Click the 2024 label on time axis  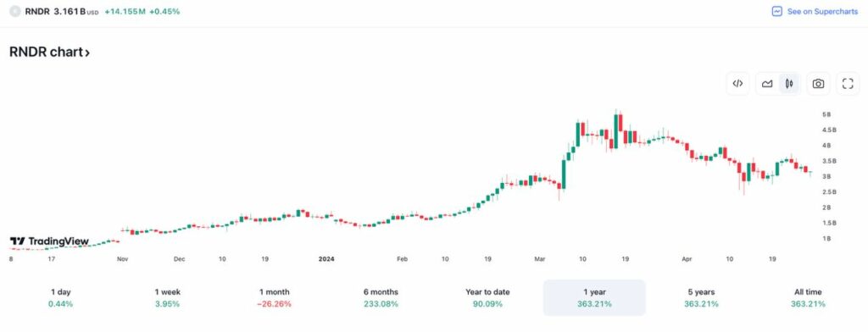coord(326,258)
